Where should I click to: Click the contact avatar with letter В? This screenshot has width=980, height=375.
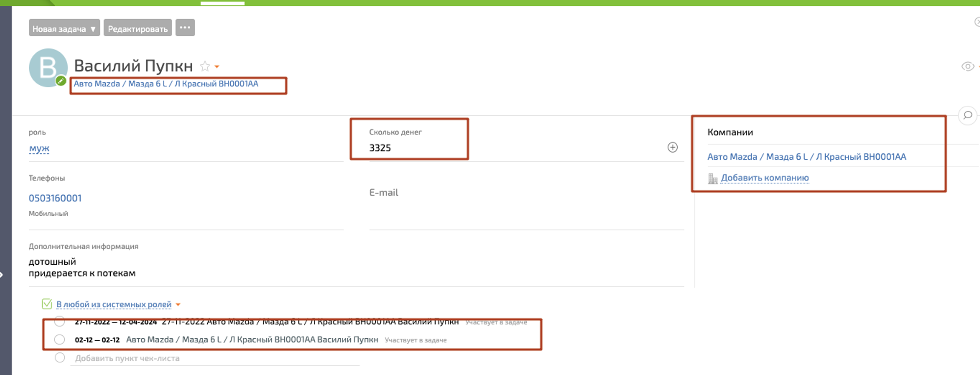(x=48, y=67)
